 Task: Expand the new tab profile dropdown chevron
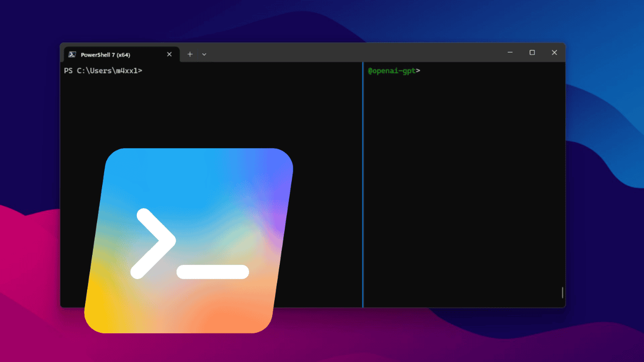[204, 54]
